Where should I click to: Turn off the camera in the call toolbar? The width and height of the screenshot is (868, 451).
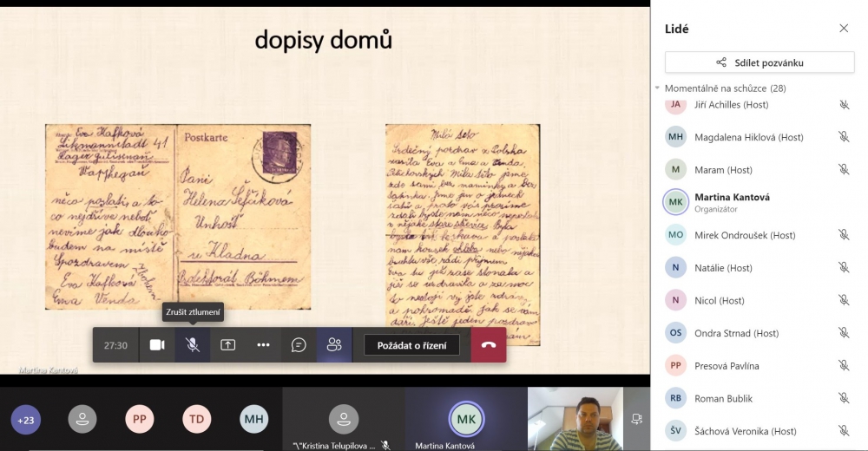[x=157, y=345]
